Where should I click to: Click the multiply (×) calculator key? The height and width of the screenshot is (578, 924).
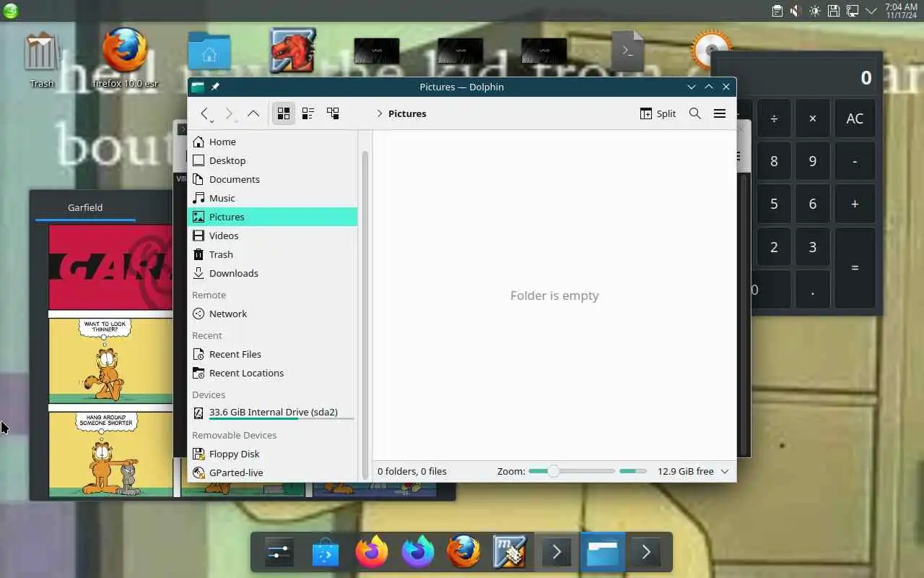pos(813,119)
